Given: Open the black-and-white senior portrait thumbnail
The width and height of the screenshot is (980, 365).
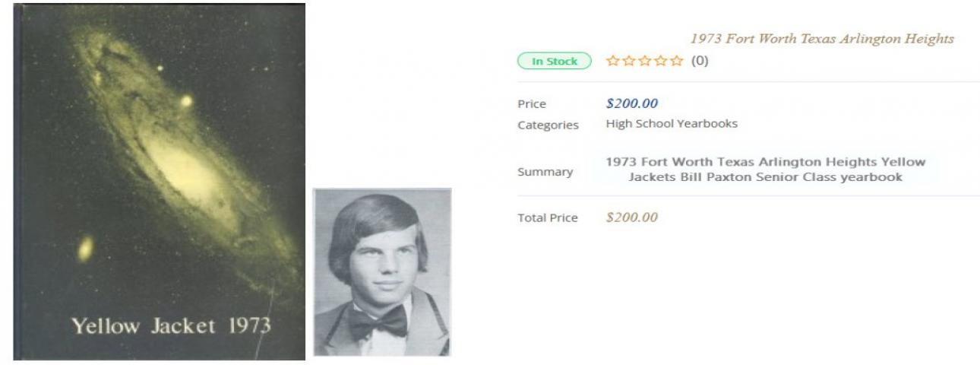Looking at the screenshot, I should pos(382,271).
